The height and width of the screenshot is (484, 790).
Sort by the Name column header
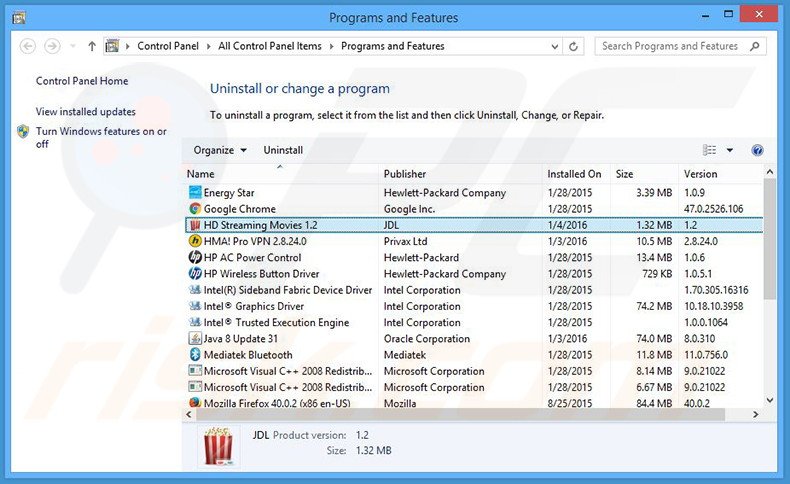pyautogui.click(x=201, y=174)
